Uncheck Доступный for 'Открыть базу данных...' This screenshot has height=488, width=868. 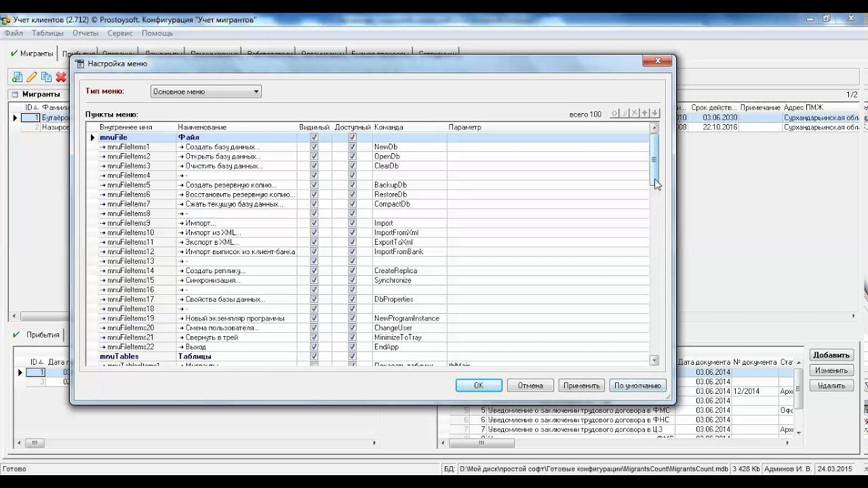coord(352,157)
